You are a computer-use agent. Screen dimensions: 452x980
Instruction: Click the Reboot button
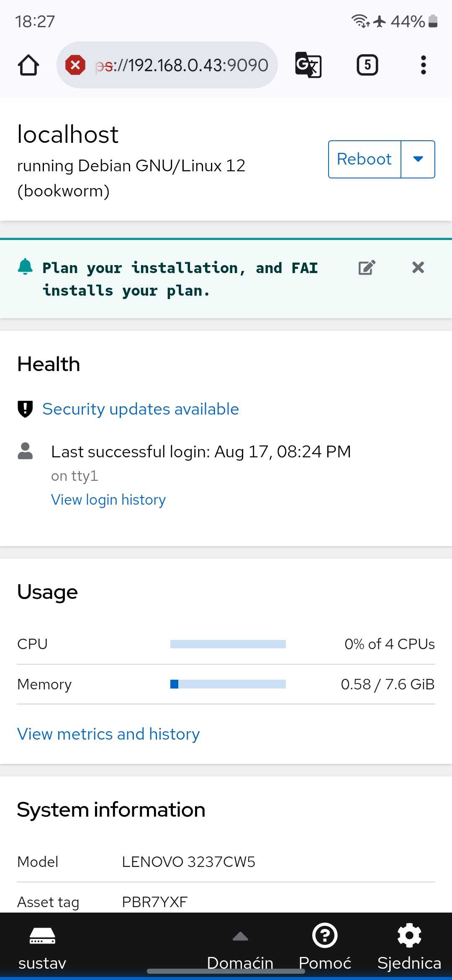[365, 159]
